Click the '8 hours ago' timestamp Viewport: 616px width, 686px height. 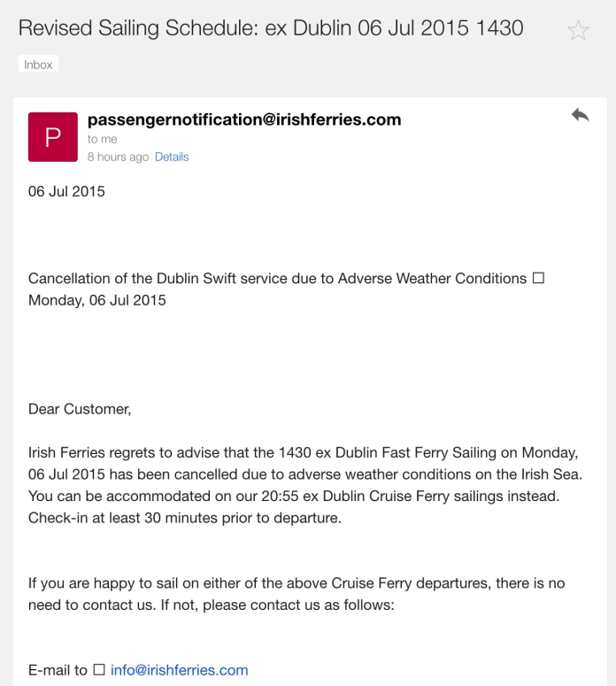(x=118, y=157)
